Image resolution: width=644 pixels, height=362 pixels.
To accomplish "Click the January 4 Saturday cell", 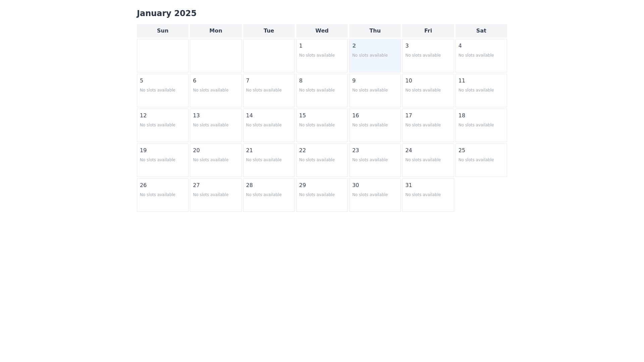I will pyautogui.click(x=481, y=56).
